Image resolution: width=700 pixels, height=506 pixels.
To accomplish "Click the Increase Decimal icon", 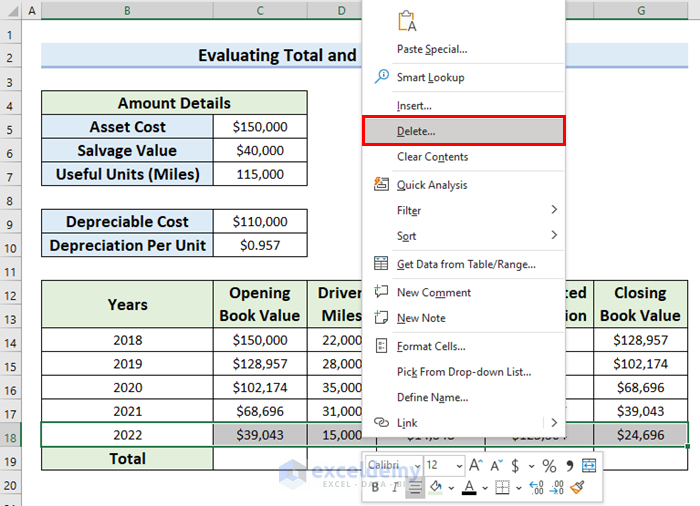I will coord(537,488).
